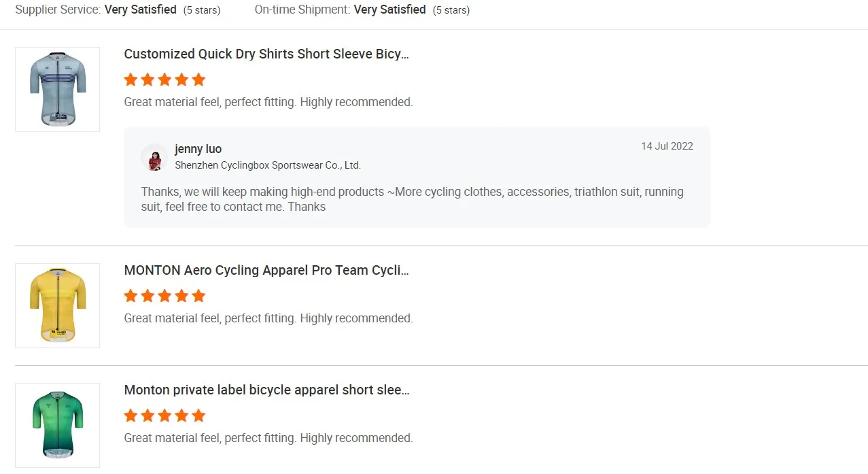Open the blue striped jersey thumbnail

(58, 89)
